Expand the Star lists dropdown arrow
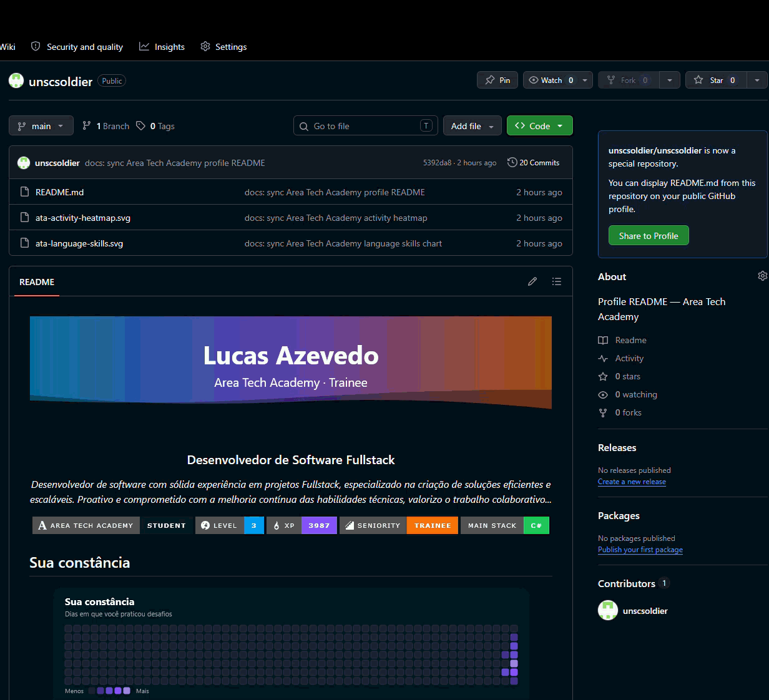Screen dimensions: 769x700 [x=757, y=80]
